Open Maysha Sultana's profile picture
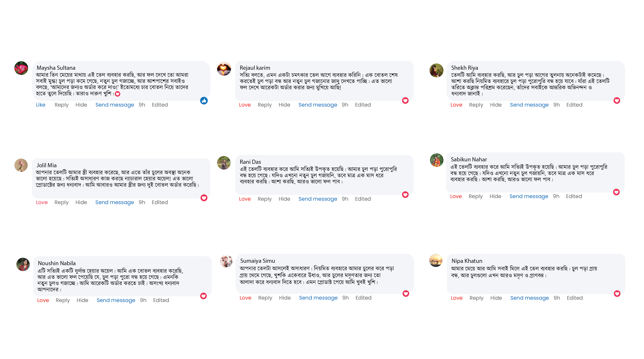 [21, 68]
